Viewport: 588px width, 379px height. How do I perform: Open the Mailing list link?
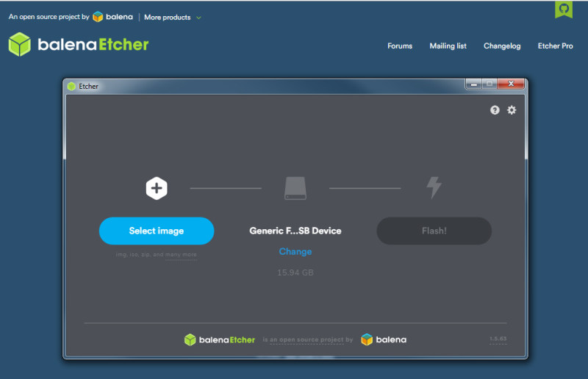[x=448, y=46]
